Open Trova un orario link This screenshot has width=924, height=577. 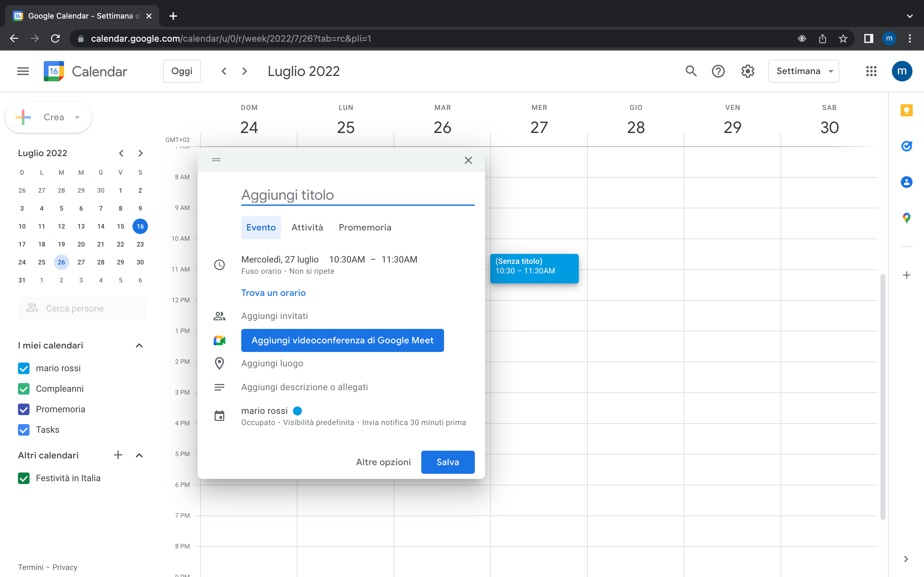coord(273,293)
